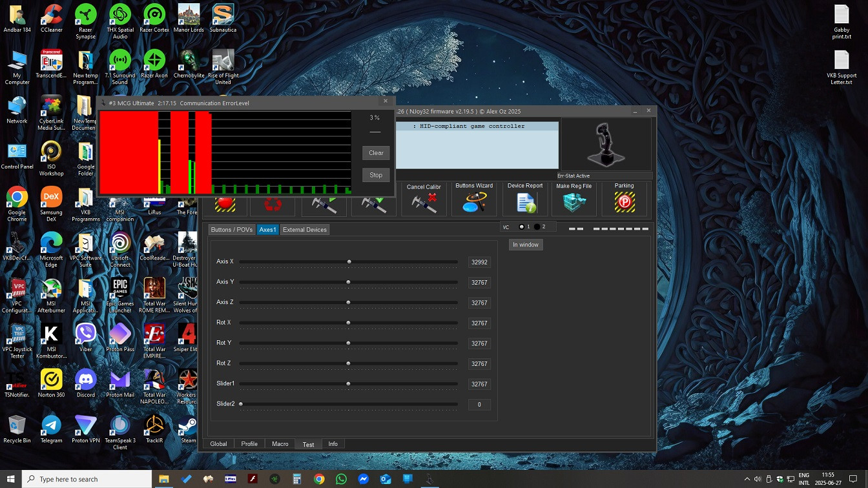Switch to the Buttons / POVs tab
Screen dimensions: 868x488
click(231, 230)
